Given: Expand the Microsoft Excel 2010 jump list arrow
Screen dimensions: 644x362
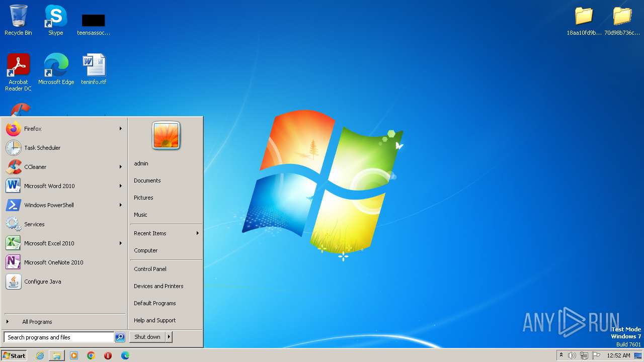Looking at the screenshot, I should click(x=121, y=243).
